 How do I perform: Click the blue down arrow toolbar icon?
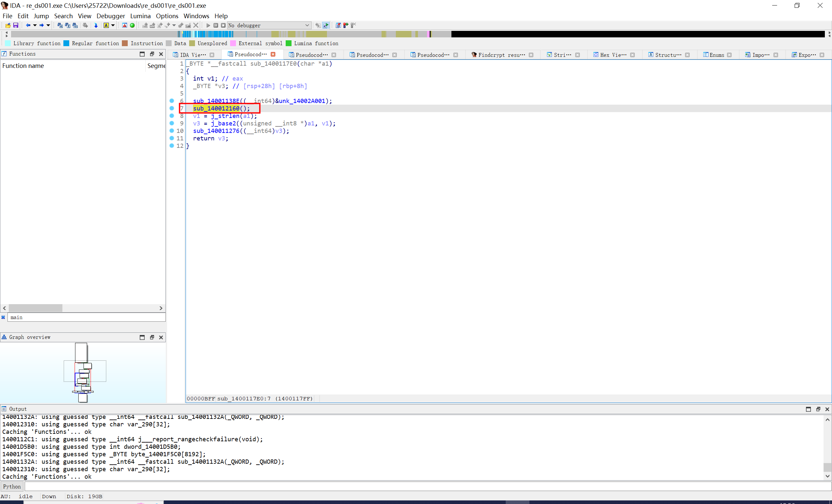coord(96,25)
